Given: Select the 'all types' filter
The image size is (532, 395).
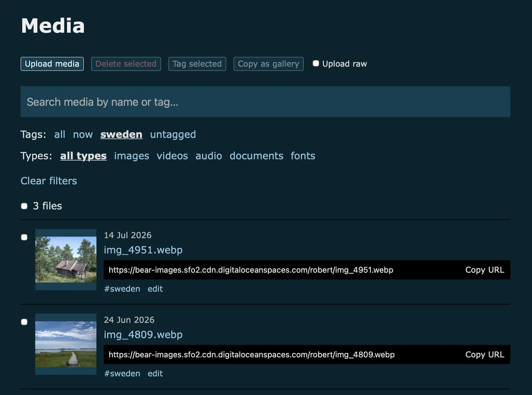Looking at the screenshot, I should pos(83,156).
